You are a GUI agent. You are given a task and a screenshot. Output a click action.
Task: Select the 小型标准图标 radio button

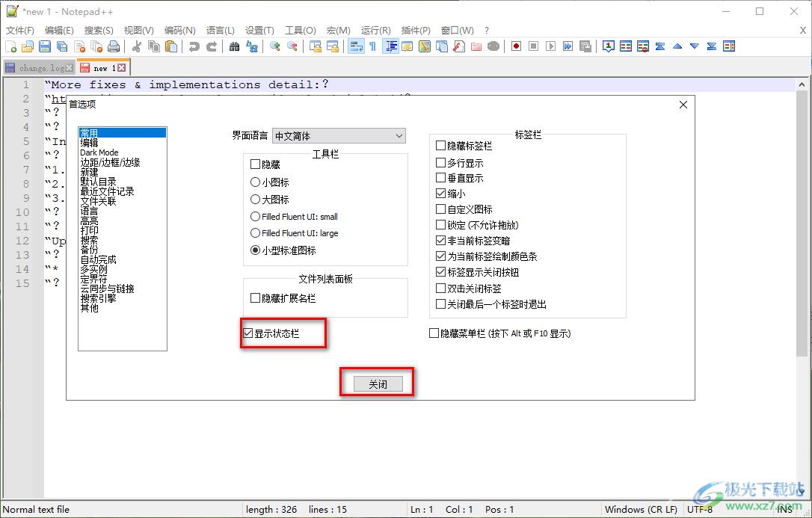click(255, 250)
